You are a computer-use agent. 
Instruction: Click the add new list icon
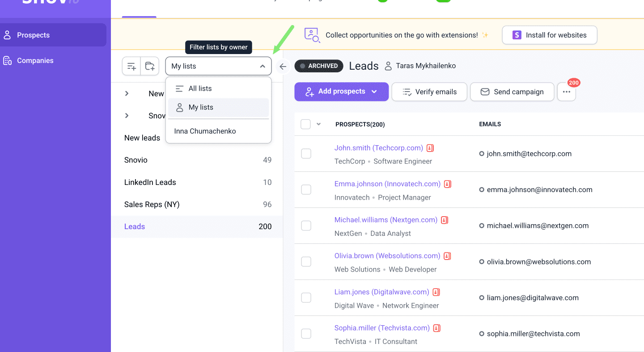tap(131, 67)
